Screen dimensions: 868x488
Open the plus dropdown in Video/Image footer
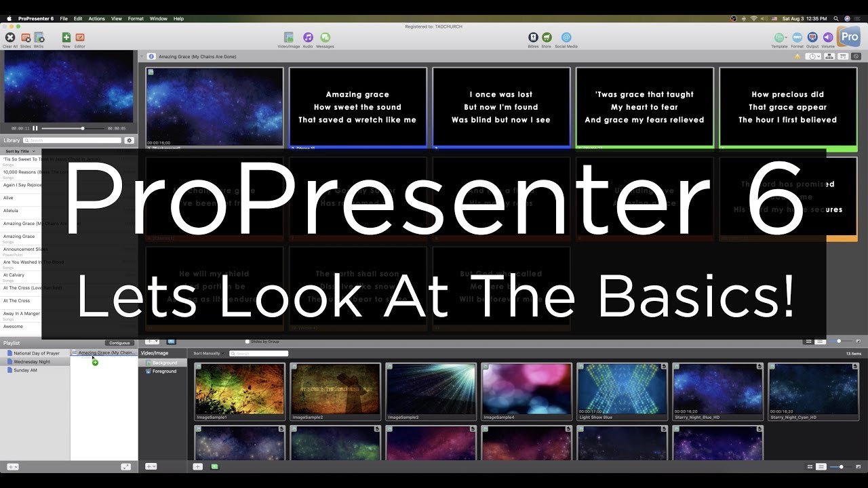point(151,466)
